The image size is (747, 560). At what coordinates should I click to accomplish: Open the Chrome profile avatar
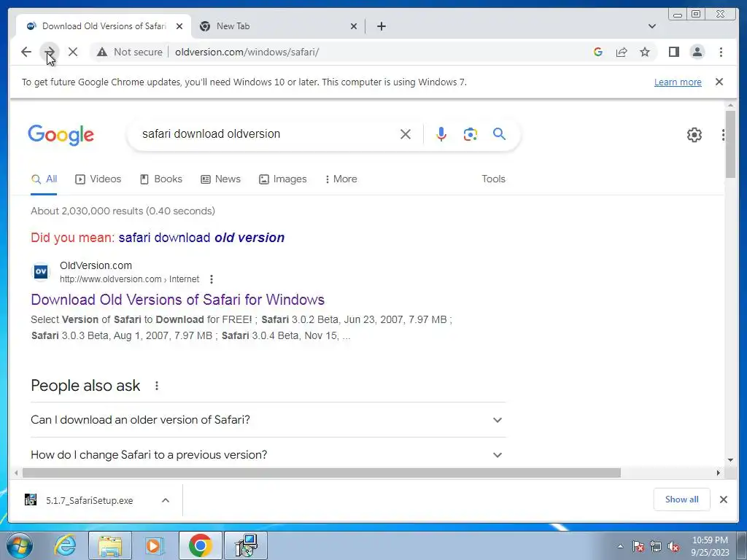(x=697, y=52)
